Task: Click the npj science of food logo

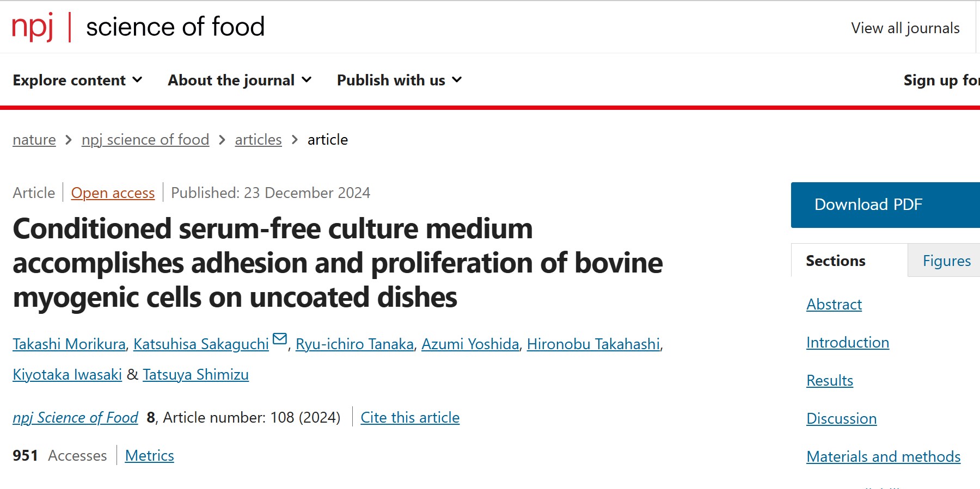Action: pyautogui.click(x=138, y=27)
